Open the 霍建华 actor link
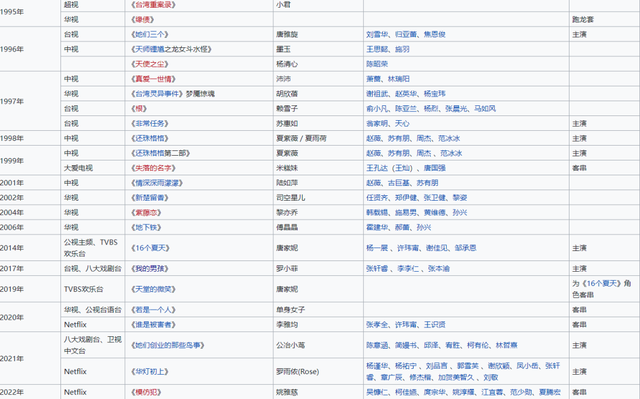This screenshot has height=399, width=640. click(x=377, y=228)
